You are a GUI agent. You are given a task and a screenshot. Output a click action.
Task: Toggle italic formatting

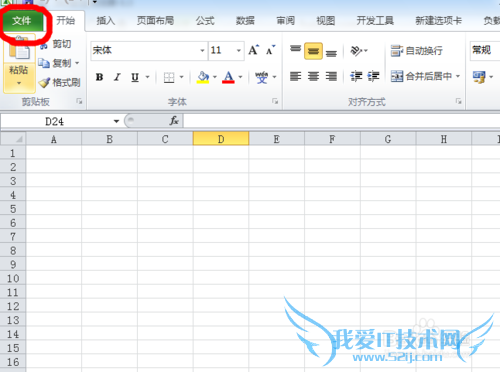click(117, 77)
